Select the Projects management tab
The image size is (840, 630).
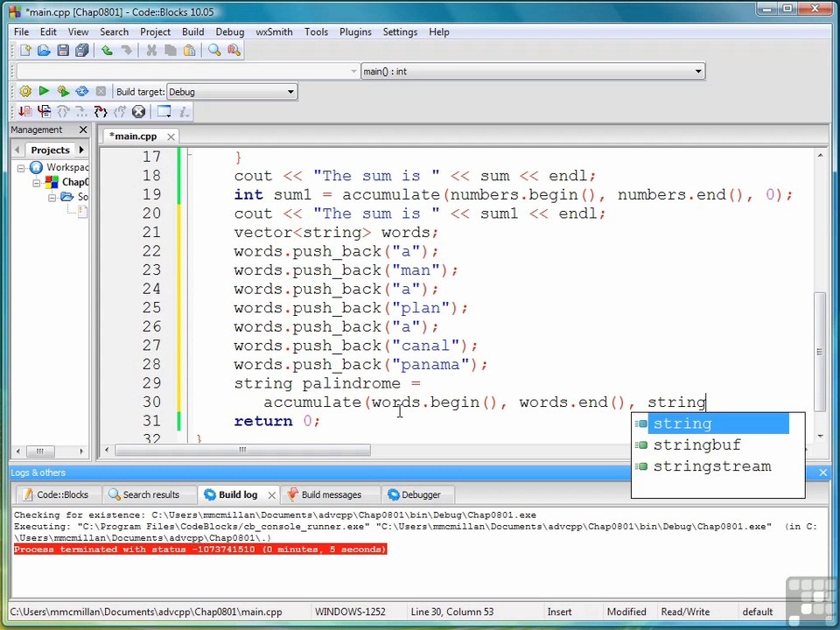(51, 150)
